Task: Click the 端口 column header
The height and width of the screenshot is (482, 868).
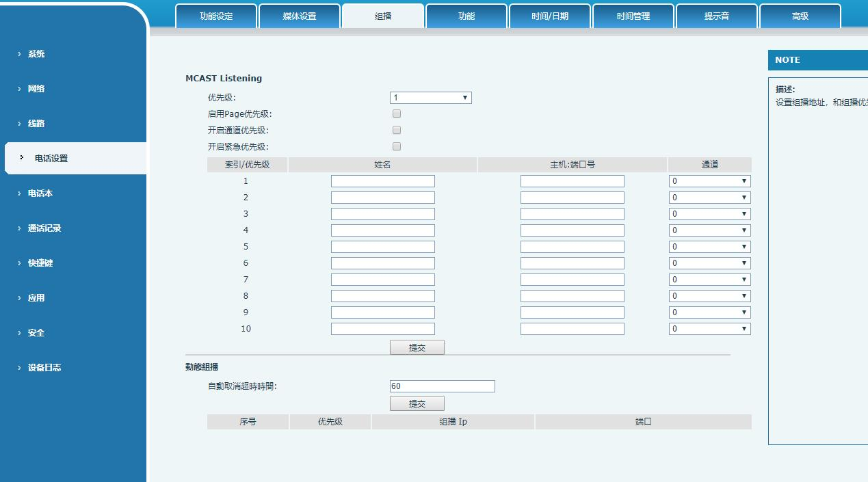Action: point(644,422)
